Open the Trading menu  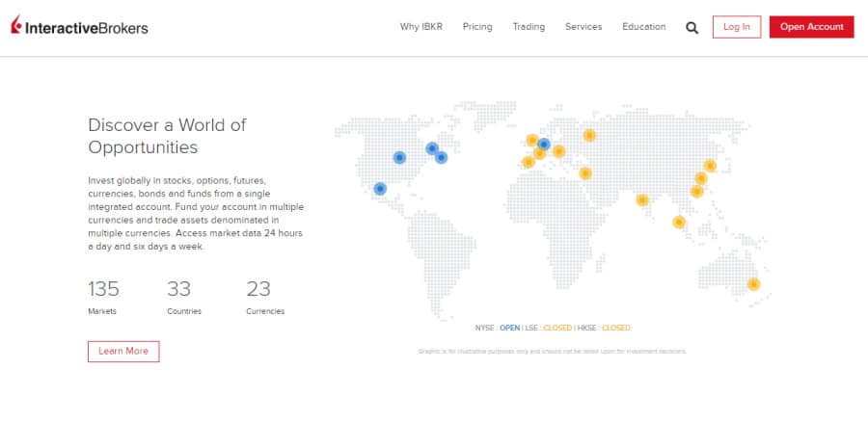529,27
